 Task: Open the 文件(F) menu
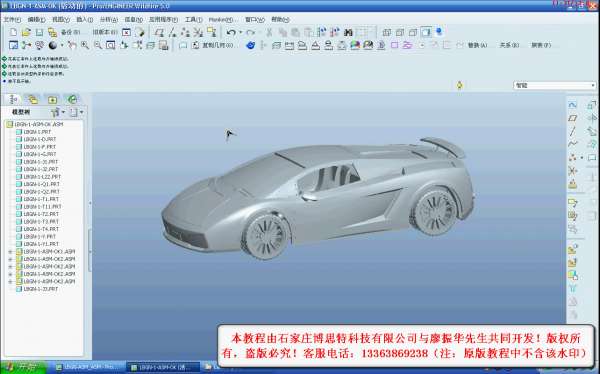click(12, 19)
